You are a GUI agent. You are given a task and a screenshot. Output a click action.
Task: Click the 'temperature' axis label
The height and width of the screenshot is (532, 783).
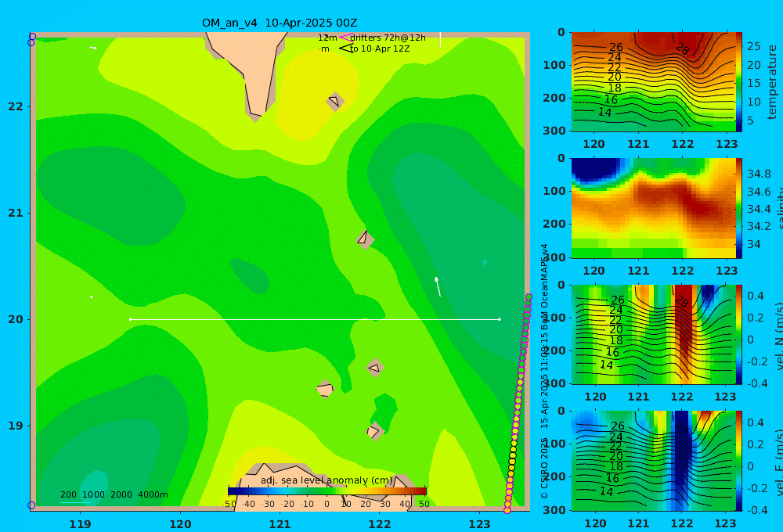[x=772, y=82]
